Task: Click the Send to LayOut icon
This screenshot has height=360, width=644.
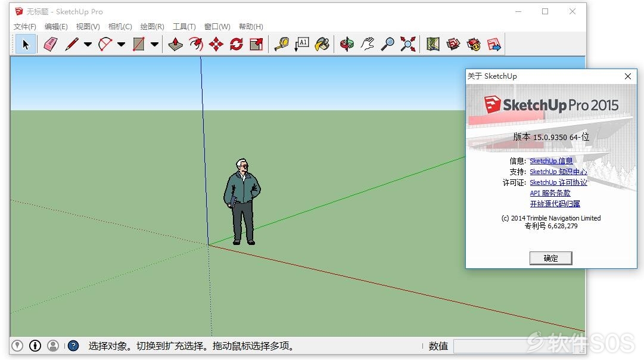Action: coord(494,44)
